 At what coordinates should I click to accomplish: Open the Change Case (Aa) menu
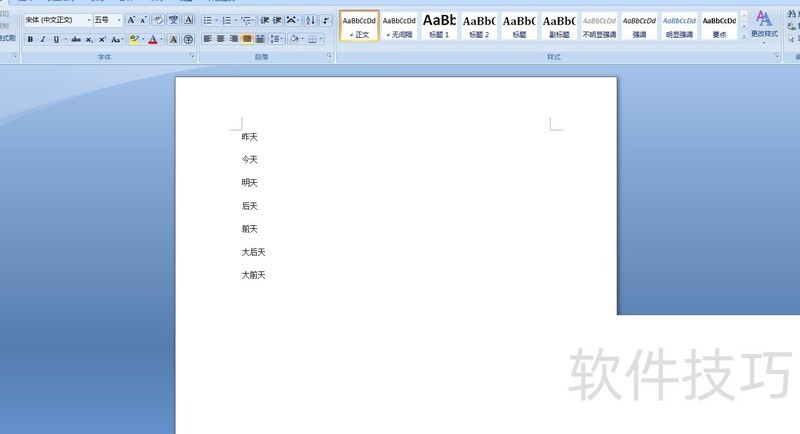tap(117, 39)
